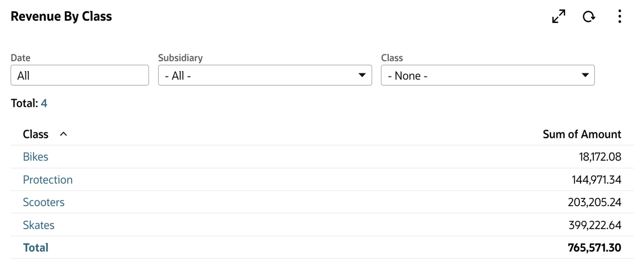644x279 pixels.
Task: Open the three-dot options menu
Action: tap(620, 16)
